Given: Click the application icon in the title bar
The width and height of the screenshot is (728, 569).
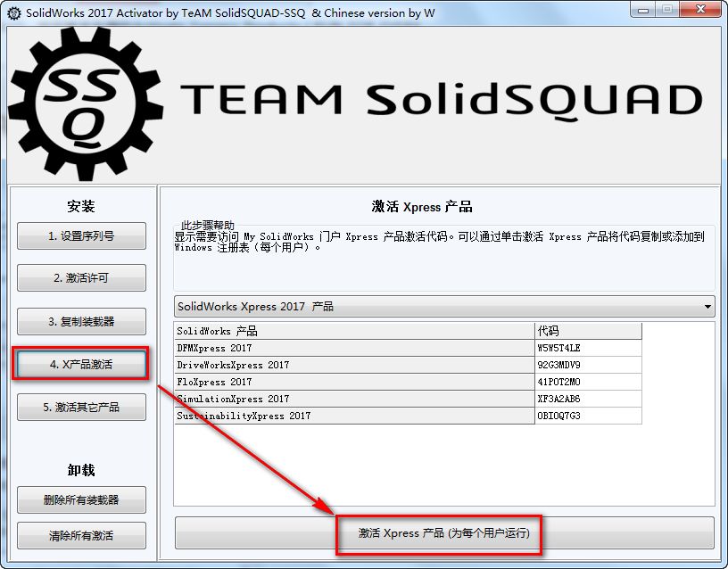Looking at the screenshot, I should point(12,12).
